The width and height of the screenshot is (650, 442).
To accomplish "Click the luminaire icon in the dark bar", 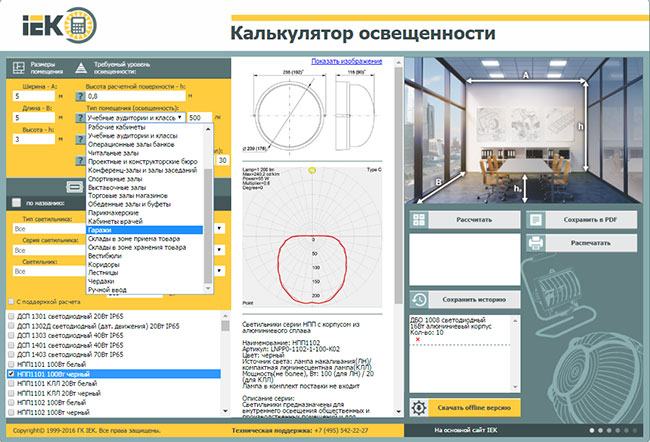I will 75,187.
